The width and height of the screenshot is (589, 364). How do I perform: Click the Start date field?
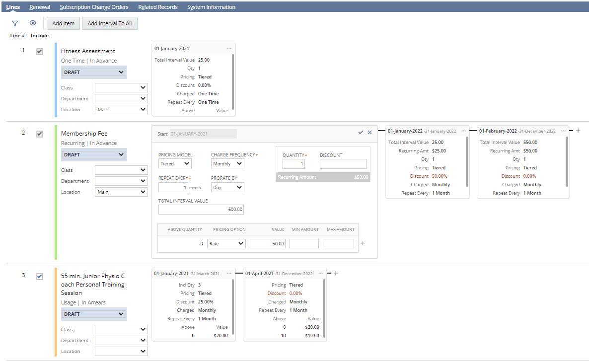(203, 134)
